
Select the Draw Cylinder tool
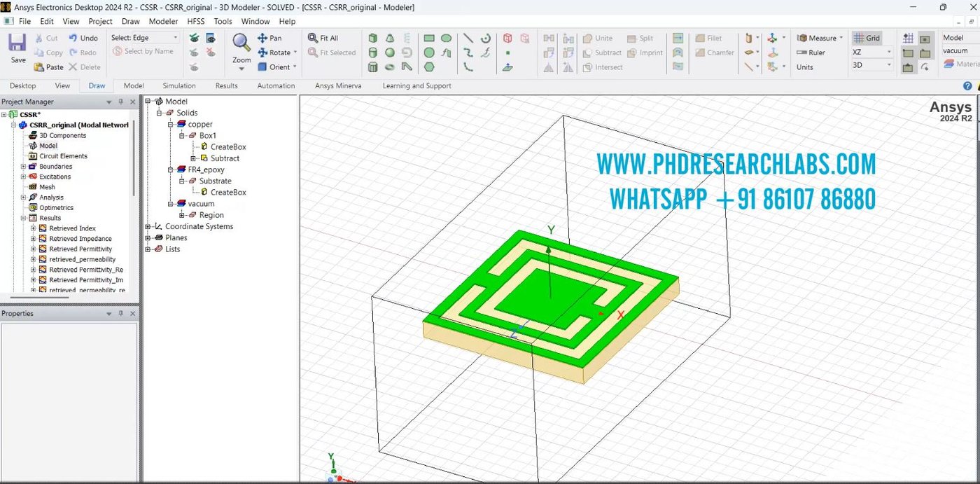pyautogui.click(x=373, y=53)
